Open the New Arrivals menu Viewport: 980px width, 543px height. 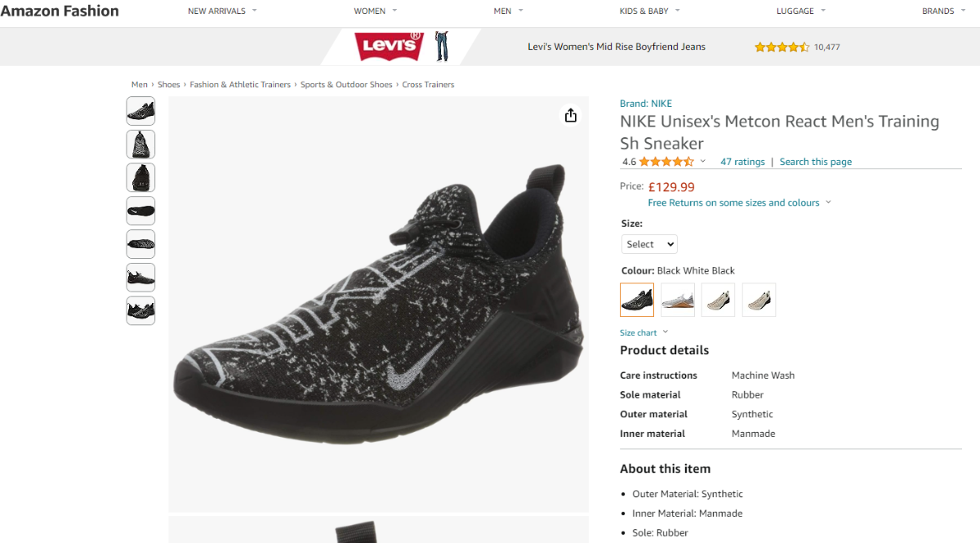coord(222,11)
